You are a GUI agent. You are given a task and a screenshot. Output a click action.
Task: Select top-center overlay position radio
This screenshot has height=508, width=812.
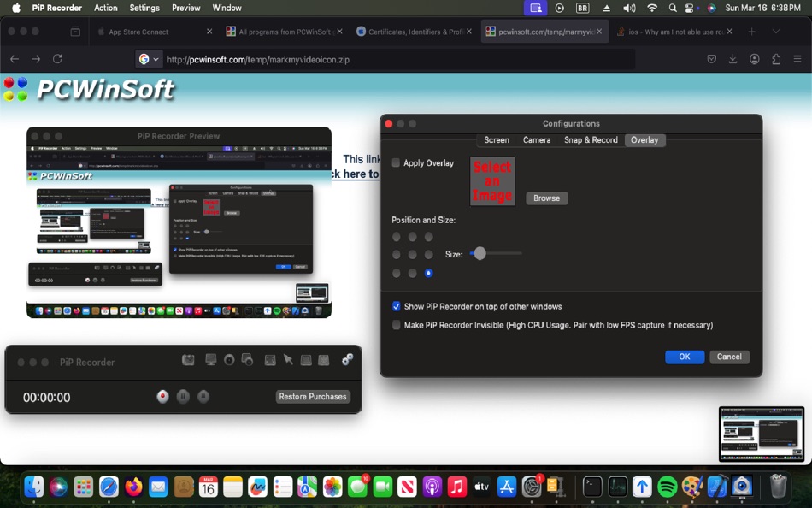[412, 237]
